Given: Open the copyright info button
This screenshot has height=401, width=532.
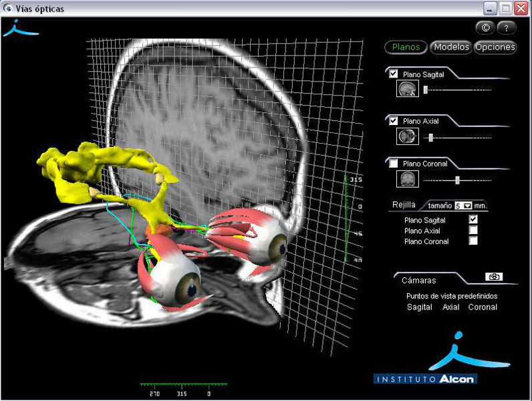Looking at the screenshot, I should pyautogui.click(x=485, y=28).
